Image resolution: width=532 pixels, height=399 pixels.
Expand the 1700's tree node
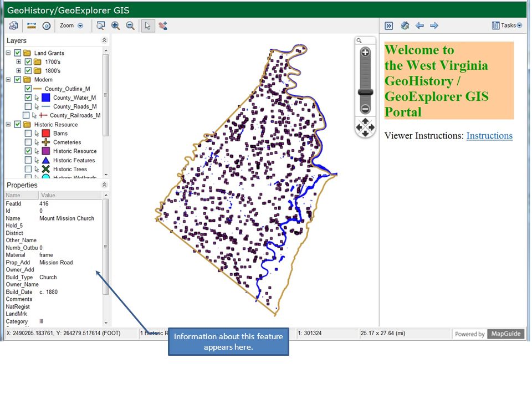[19, 62]
